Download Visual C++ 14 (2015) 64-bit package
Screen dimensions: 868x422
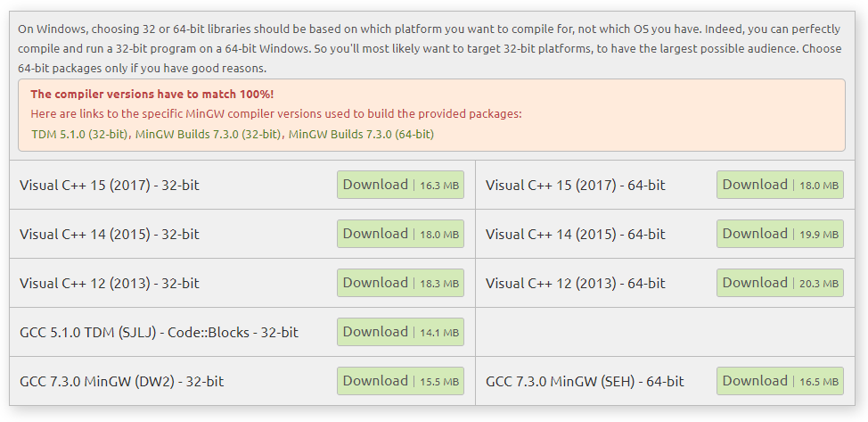[780, 234]
